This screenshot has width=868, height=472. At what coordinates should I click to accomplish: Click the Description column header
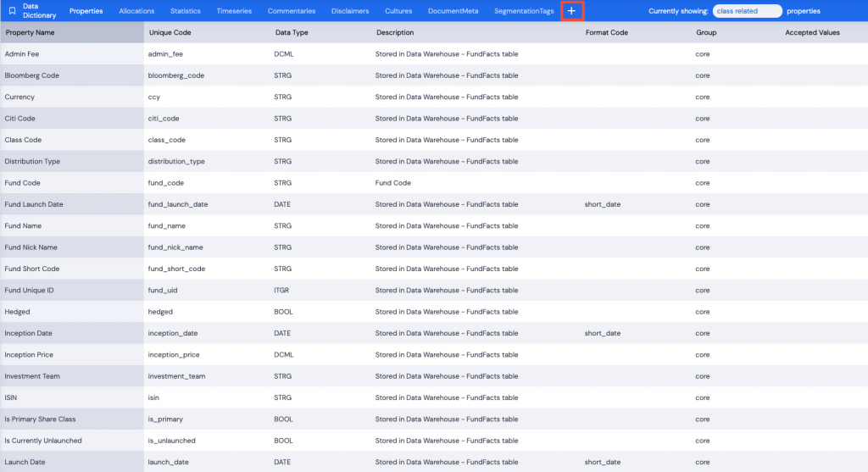(395, 33)
